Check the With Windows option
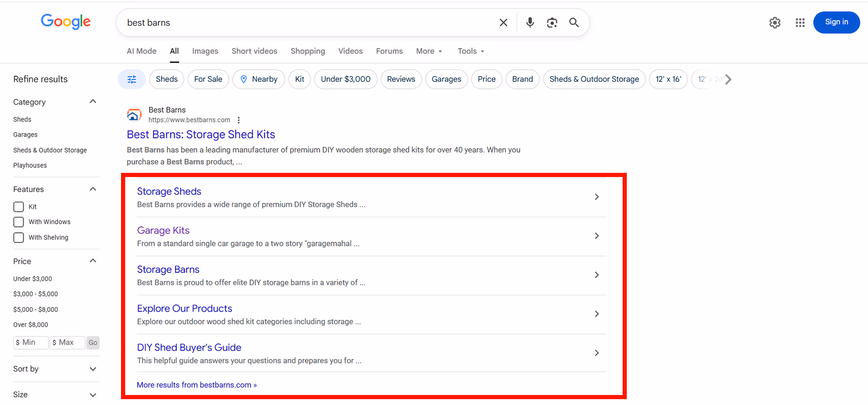Screen dimensions: 868x405 [x=19, y=222]
